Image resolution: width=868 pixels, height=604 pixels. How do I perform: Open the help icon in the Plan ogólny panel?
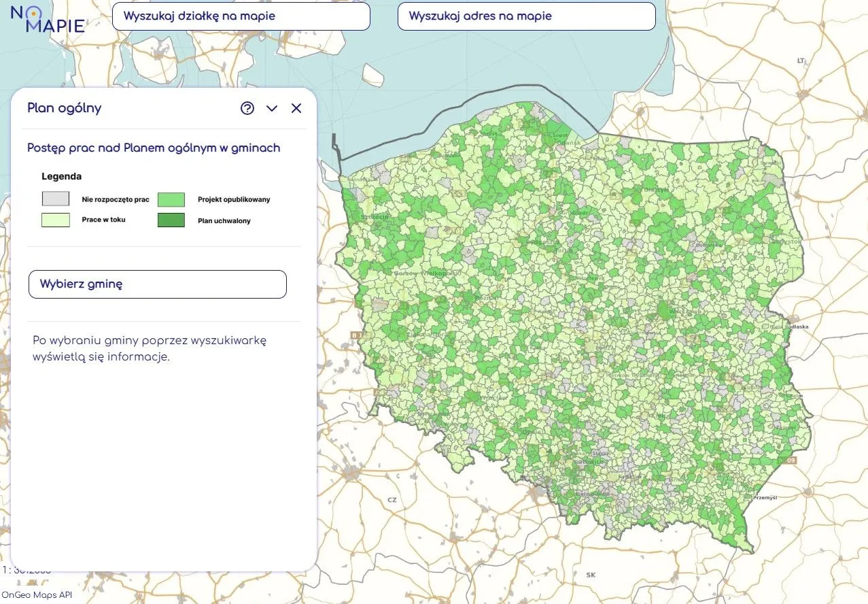pyautogui.click(x=247, y=108)
